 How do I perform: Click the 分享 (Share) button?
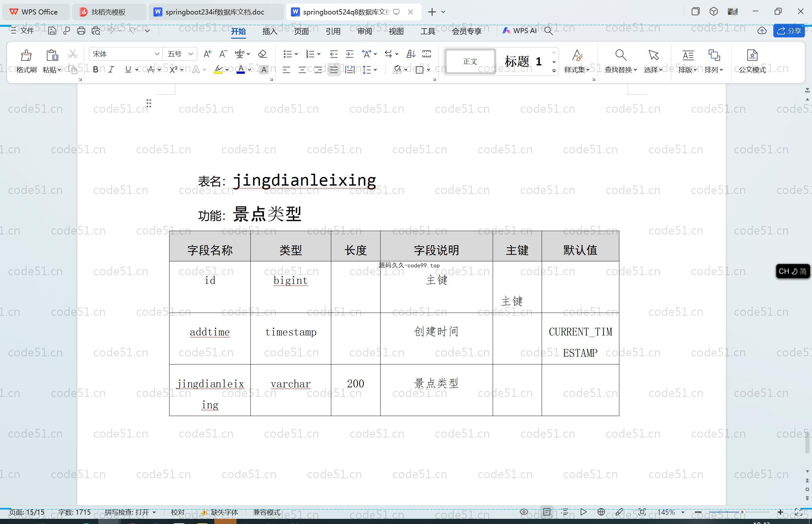point(789,31)
